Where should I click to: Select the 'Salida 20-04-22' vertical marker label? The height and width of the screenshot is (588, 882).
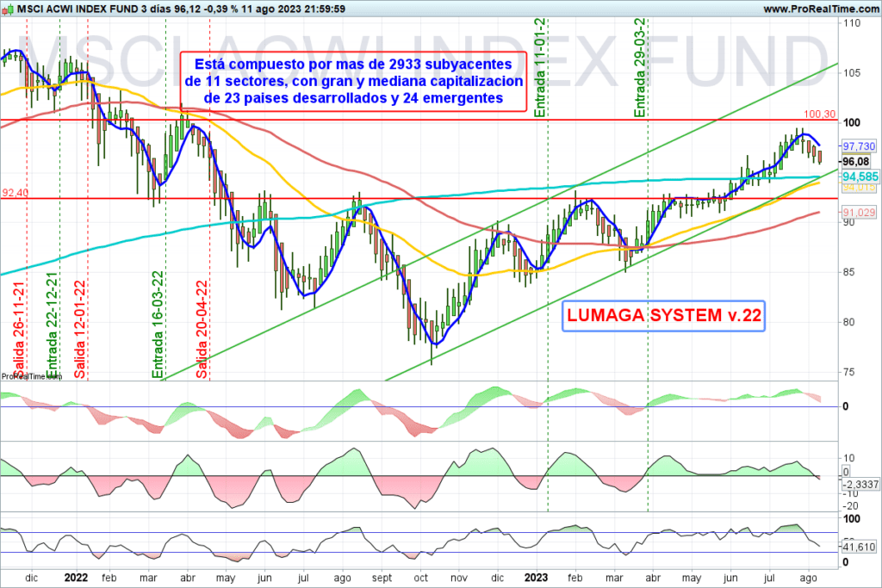click(x=202, y=329)
